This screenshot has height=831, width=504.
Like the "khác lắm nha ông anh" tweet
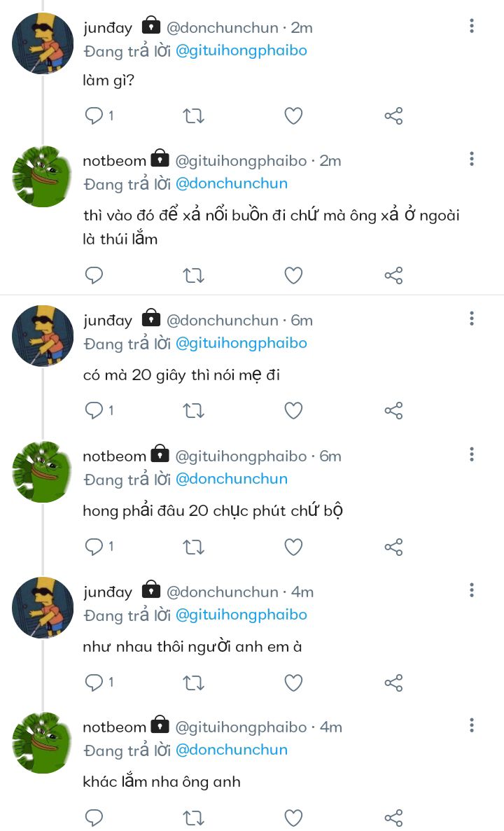click(293, 817)
